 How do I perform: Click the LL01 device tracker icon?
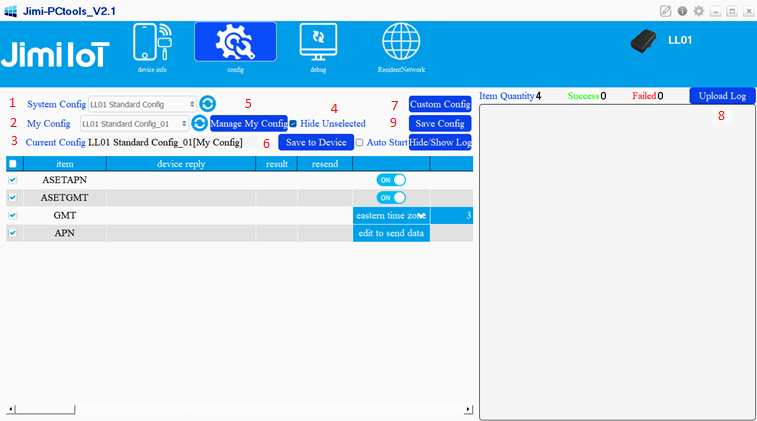[645, 42]
